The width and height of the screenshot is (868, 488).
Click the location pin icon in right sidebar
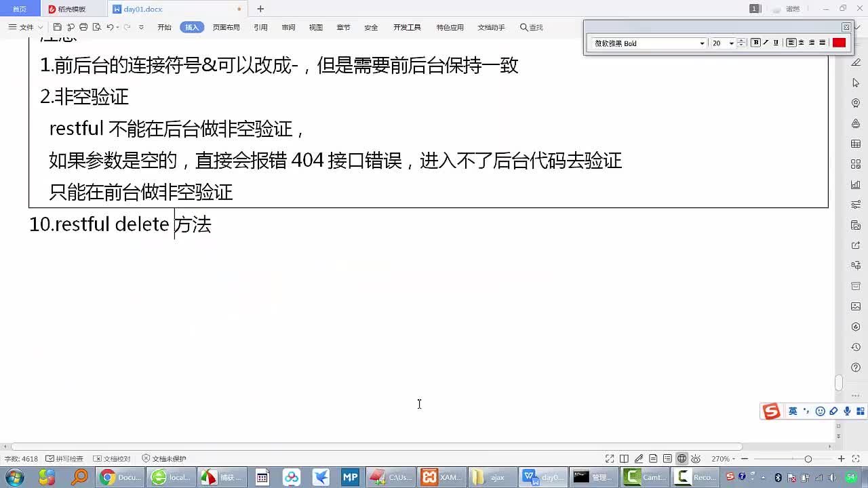point(856,103)
